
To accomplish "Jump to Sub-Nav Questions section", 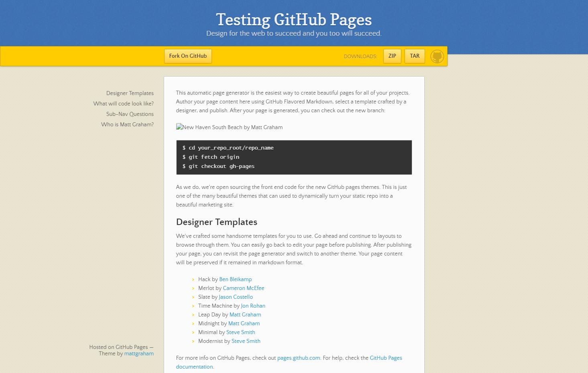I will (x=130, y=114).
